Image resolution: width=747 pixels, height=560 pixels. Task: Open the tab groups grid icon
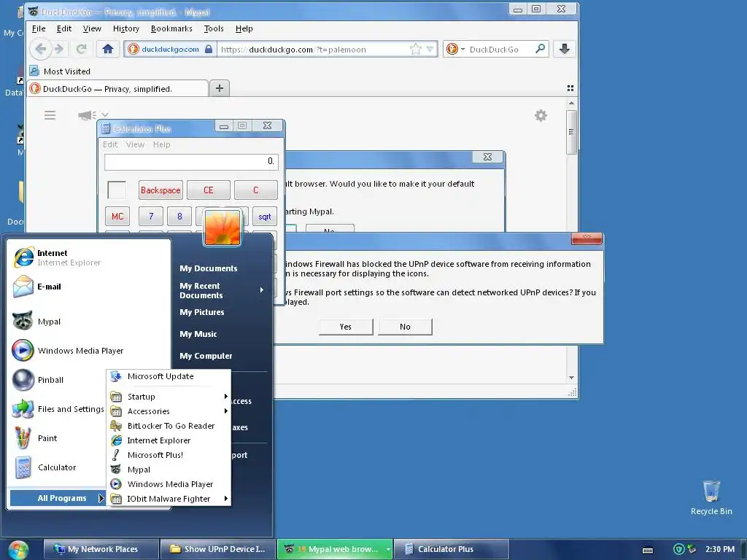[x=570, y=88]
